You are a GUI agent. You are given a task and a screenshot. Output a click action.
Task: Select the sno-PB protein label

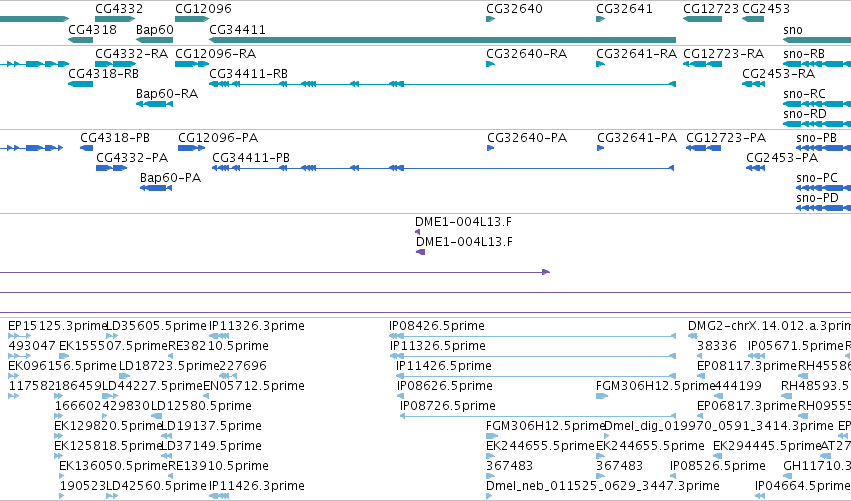817,138
